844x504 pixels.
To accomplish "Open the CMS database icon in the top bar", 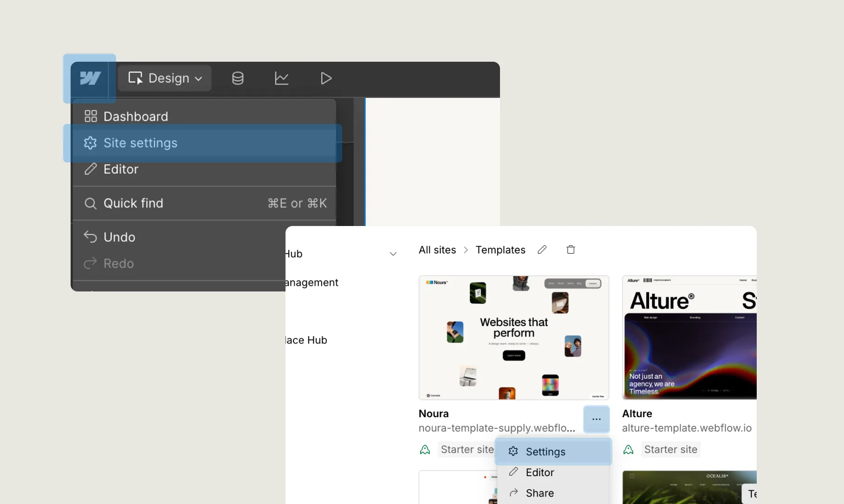I will 237,78.
